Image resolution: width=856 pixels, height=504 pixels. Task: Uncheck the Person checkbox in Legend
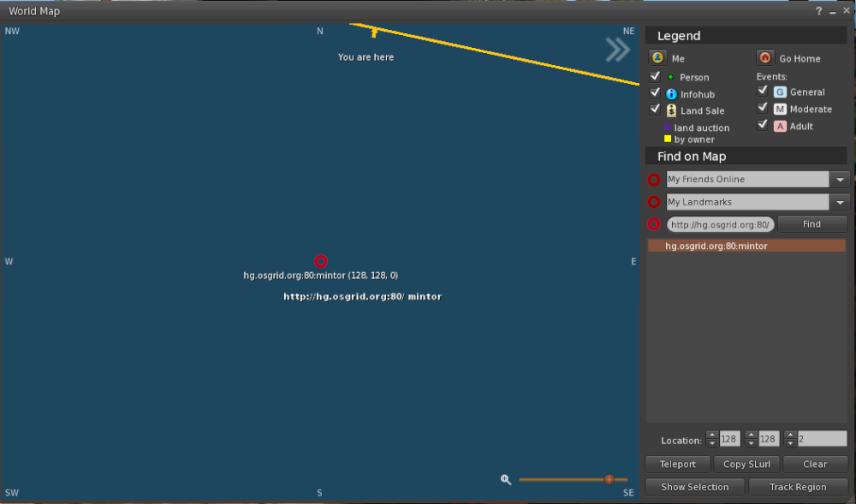click(x=656, y=76)
